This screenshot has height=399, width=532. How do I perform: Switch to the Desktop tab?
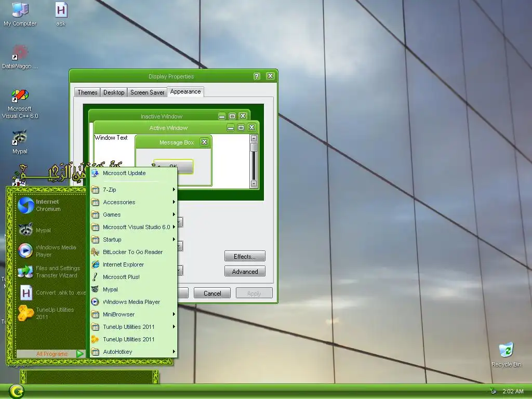pyautogui.click(x=114, y=92)
